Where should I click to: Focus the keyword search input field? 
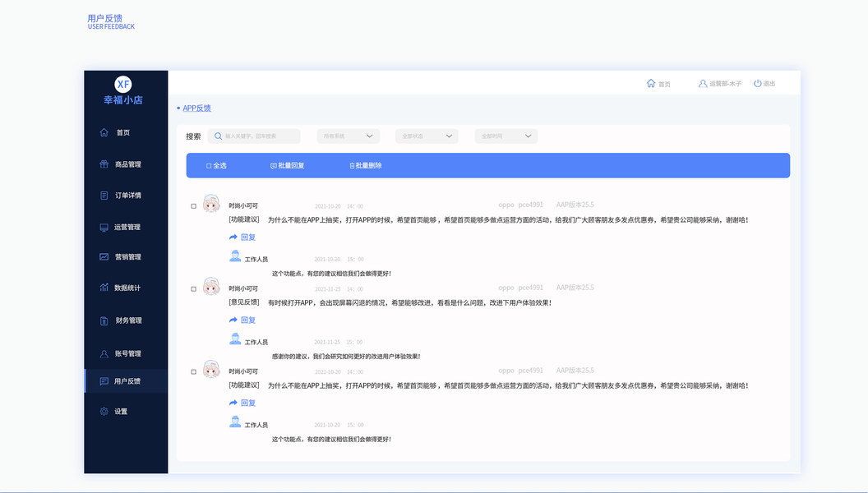(x=254, y=136)
